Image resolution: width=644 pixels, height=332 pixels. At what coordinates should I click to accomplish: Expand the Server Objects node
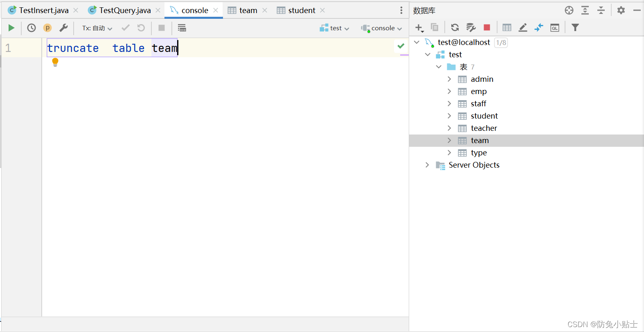coord(427,165)
